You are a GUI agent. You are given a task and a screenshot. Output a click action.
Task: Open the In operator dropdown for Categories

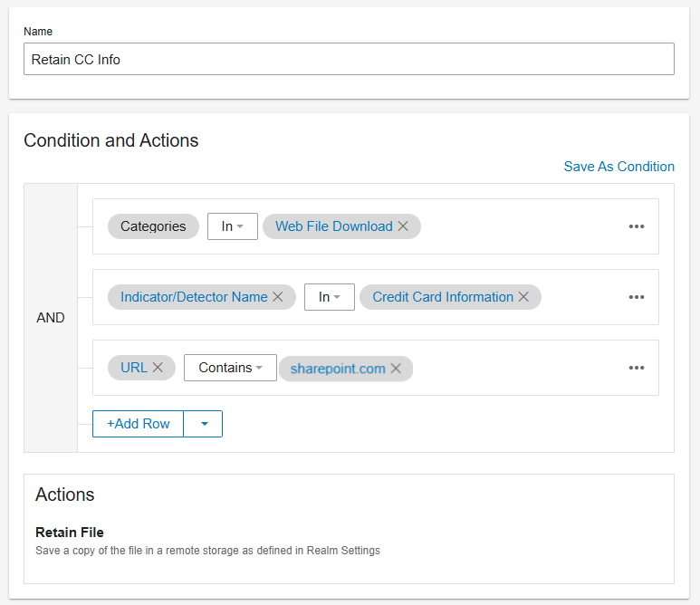tap(233, 226)
